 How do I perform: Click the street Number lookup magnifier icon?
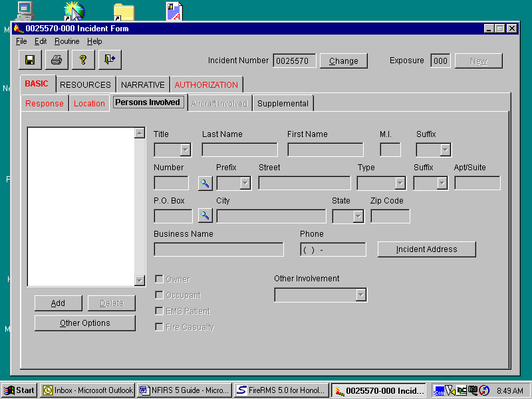(x=205, y=183)
